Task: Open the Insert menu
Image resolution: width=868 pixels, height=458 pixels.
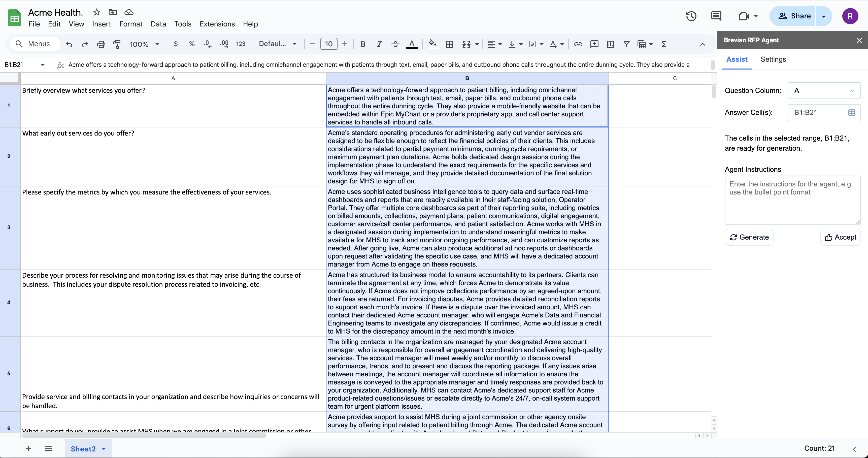Action: pyautogui.click(x=102, y=24)
